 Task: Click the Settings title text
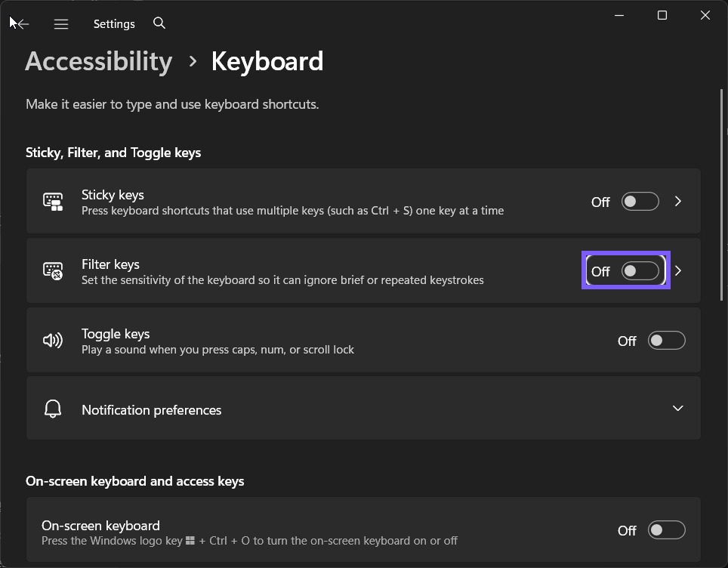(x=114, y=23)
